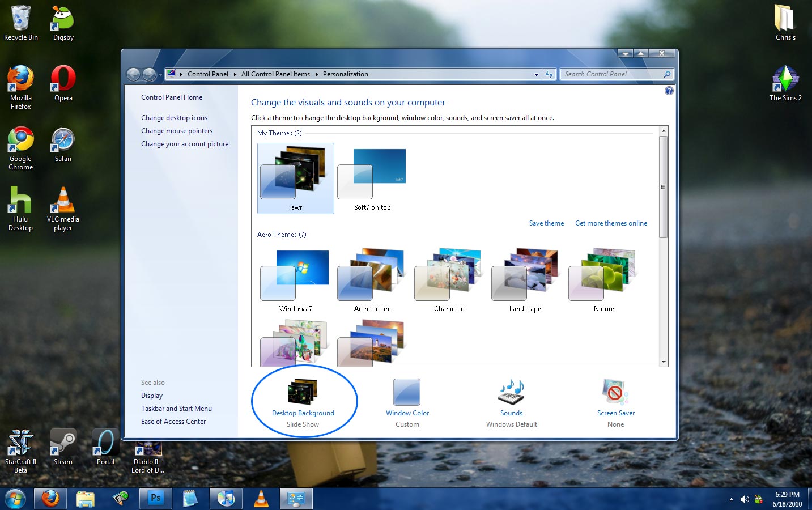812x510 pixels.
Task: Click Change your account picture link
Action: [185, 144]
